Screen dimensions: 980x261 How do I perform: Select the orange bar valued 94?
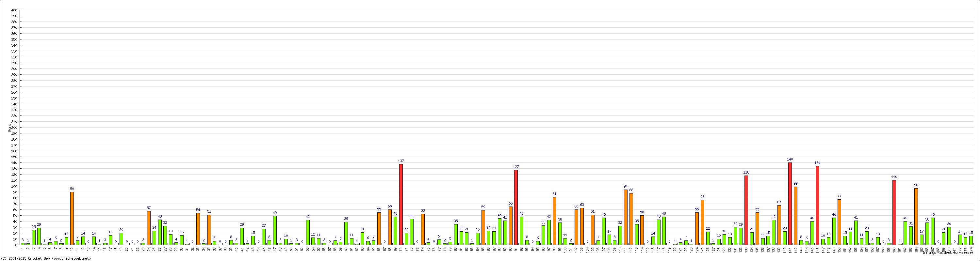point(626,217)
